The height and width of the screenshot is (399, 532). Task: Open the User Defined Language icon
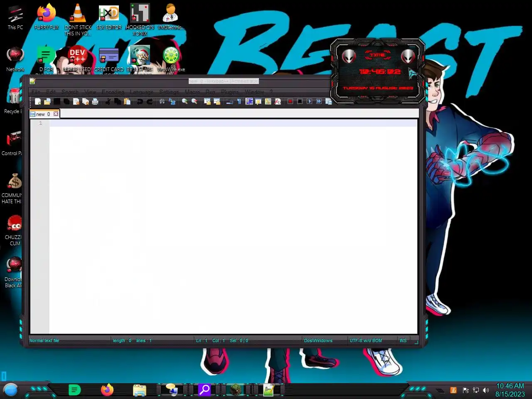coord(259,101)
